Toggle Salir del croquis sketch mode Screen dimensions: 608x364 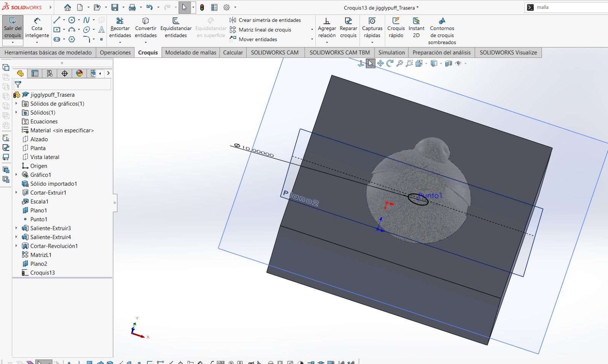coord(13,28)
